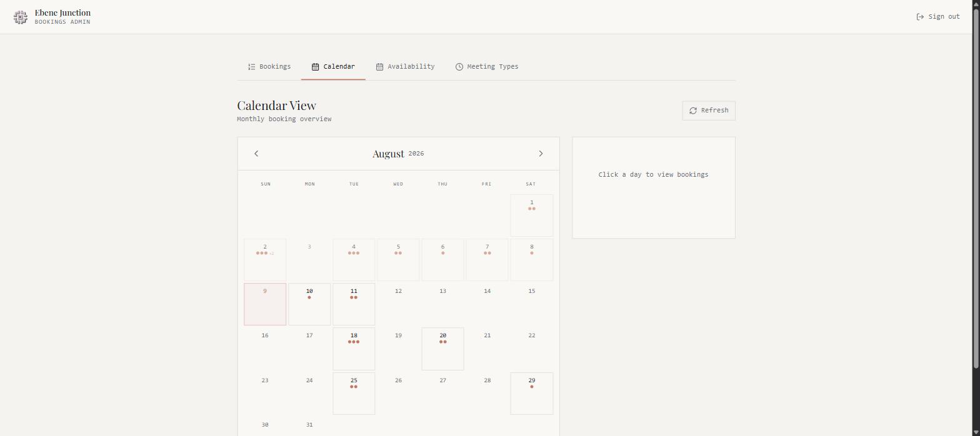Click August 26 day number

(x=398, y=380)
